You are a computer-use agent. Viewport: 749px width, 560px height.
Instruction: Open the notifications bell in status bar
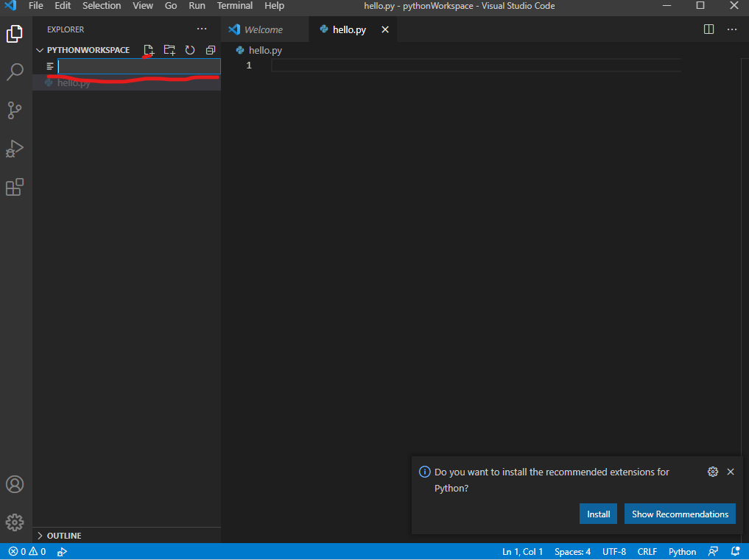pos(736,551)
